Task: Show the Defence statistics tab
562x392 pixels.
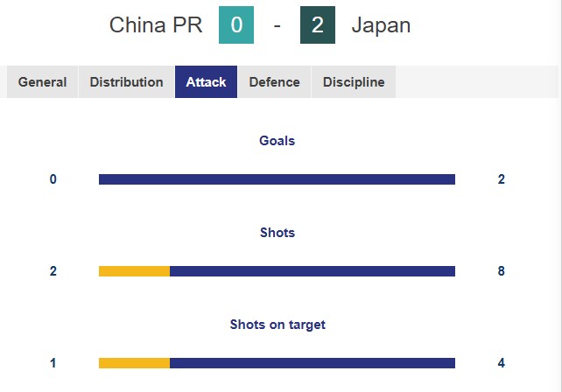Action: [x=274, y=82]
